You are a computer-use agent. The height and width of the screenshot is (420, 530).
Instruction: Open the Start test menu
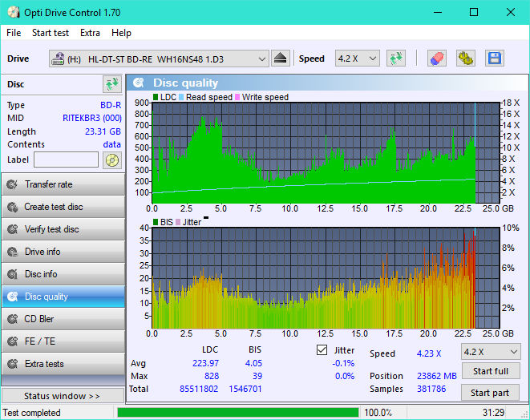tap(51, 33)
